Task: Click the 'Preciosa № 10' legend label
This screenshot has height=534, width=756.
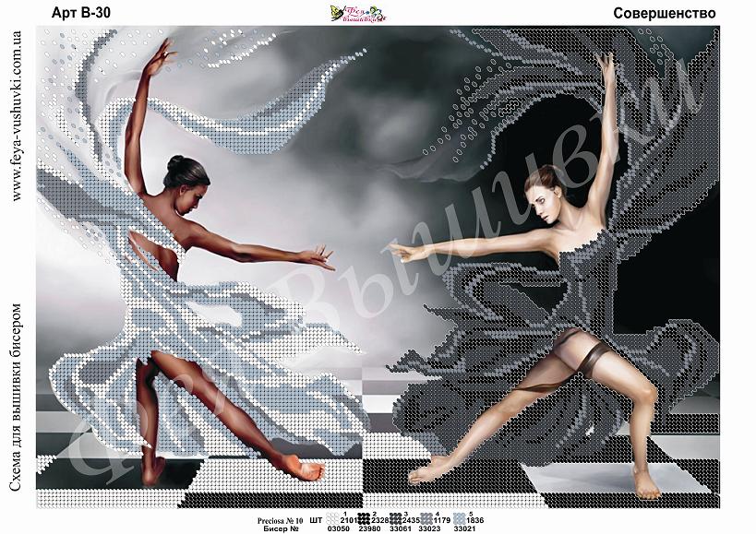Action: (280, 521)
